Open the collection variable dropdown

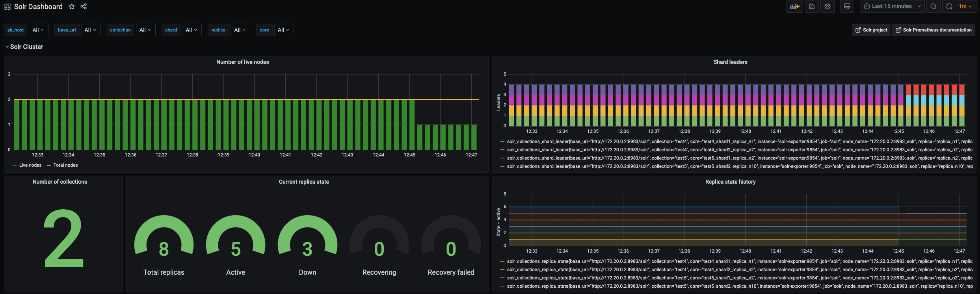145,30
